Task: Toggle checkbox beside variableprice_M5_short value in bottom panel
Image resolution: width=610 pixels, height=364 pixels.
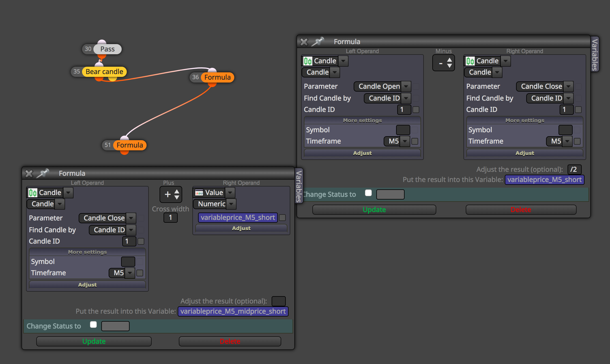Action: pyautogui.click(x=282, y=218)
